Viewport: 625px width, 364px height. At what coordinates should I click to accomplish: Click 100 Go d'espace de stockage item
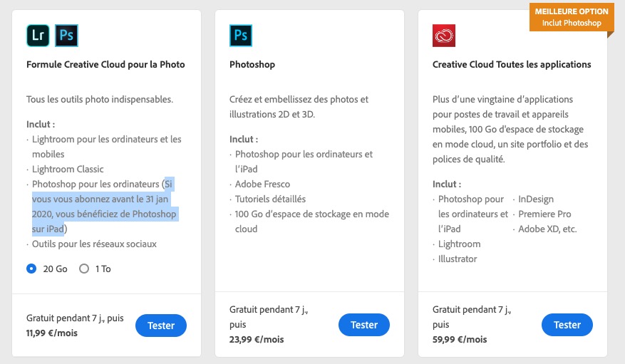tap(312, 222)
